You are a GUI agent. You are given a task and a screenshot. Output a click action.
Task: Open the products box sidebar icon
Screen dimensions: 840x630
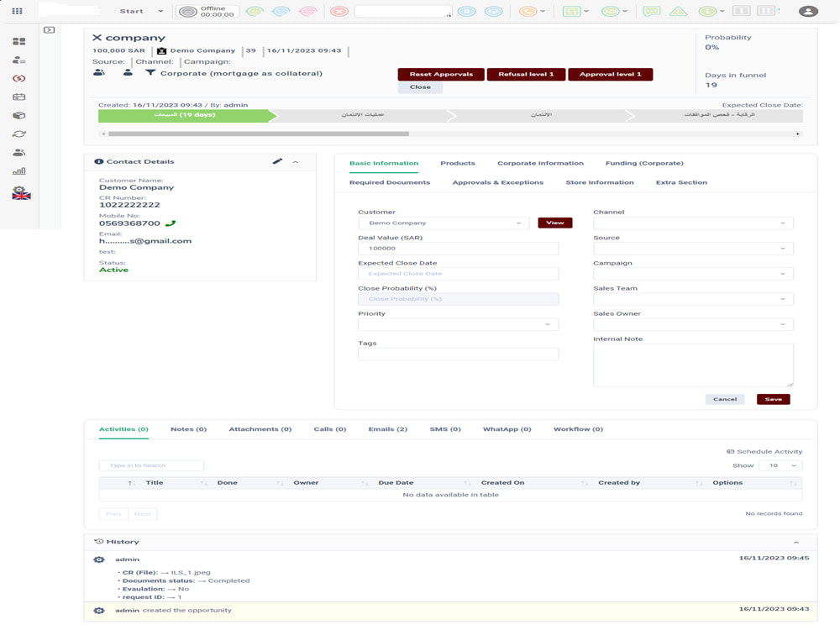[x=19, y=115]
